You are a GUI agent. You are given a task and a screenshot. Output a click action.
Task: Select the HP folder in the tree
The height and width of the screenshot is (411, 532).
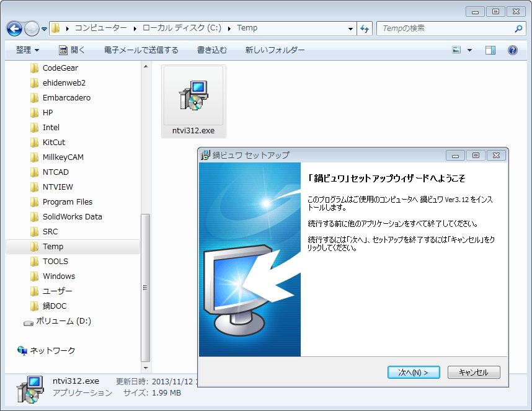(48, 113)
